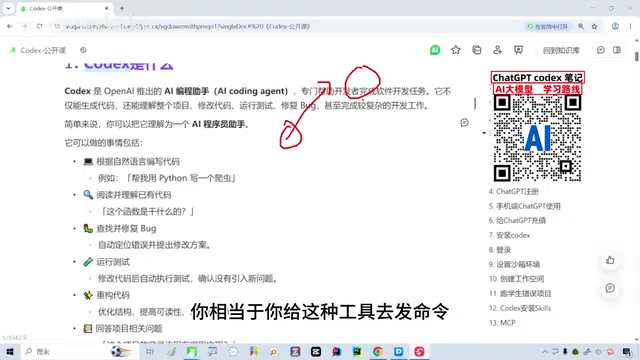This screenshot has width=640, height=360.
Task: Open the notification center in taskbar corner
Action: [x=627, y=351]
